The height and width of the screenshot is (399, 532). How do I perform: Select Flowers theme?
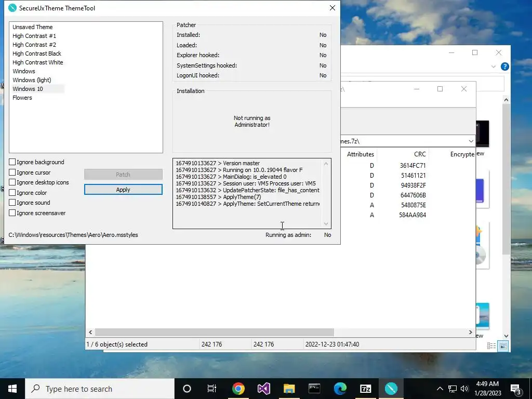[22, 97]
